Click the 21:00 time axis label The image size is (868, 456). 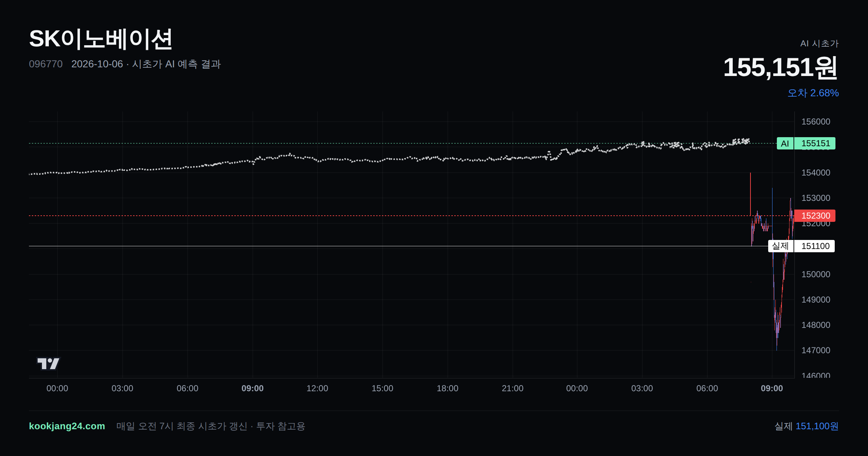[x=512, y=388]
